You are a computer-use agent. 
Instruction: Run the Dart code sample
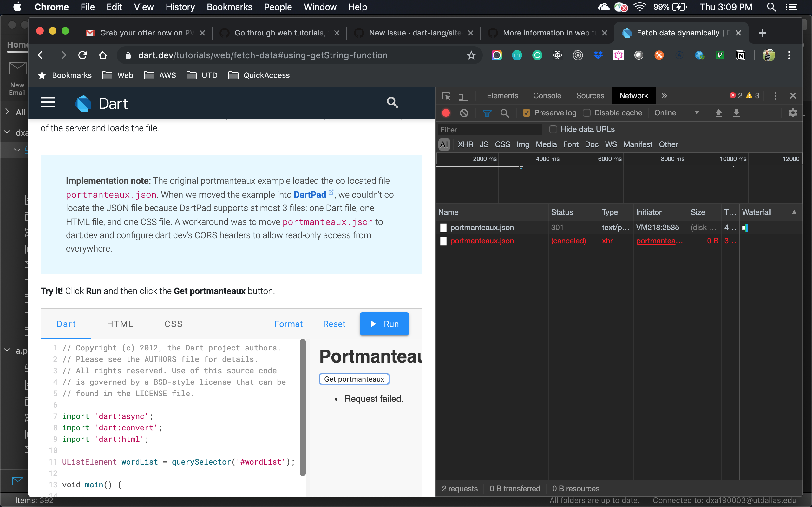pos(384,324)
